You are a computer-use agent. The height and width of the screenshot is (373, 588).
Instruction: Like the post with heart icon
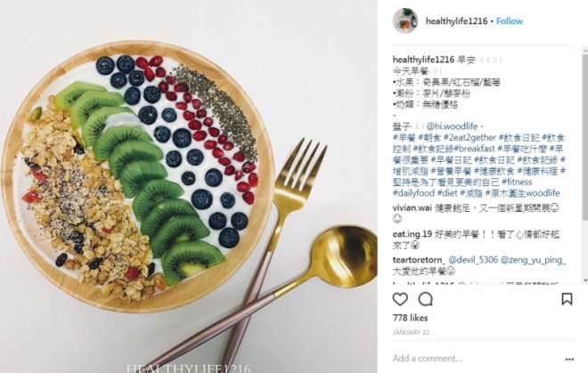click(x=400, y=299)
